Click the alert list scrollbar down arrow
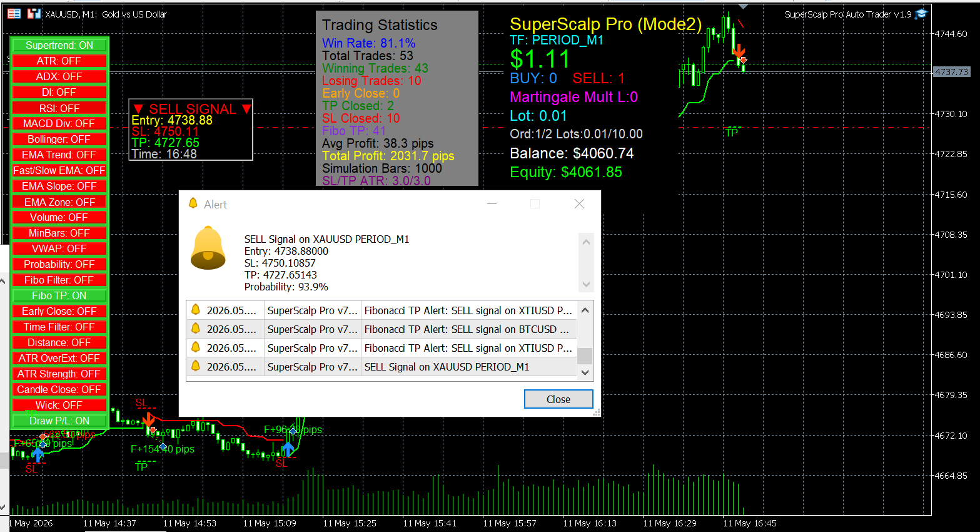This screenshot has width=980, height=532. 585,372
